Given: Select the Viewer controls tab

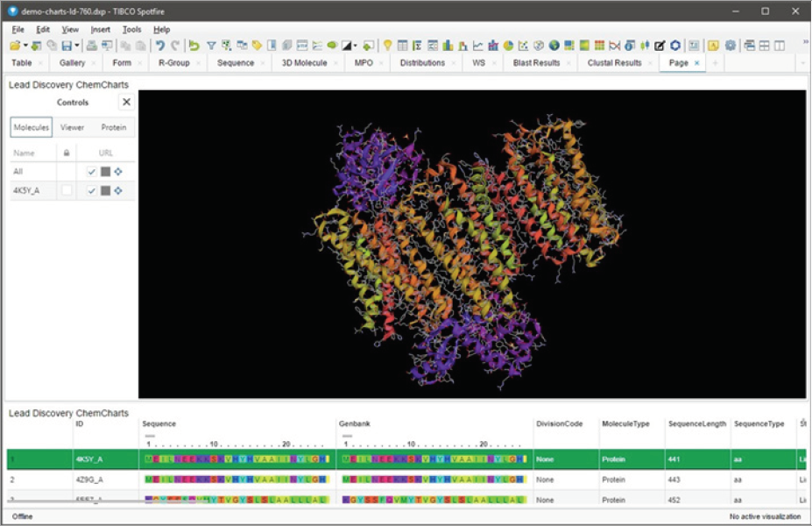Looking at the screenshot, I should click(72, 127).
